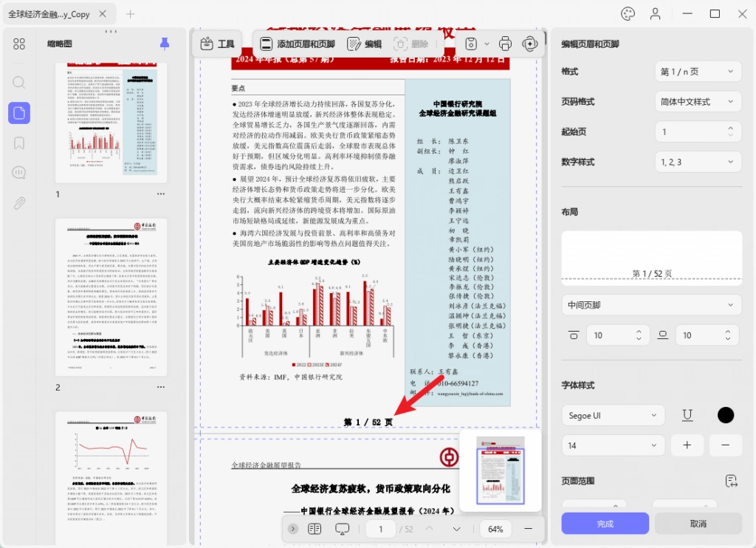Expand the 格式 dropdown showing 第 1 / n 页
The height and width of the screenshot is (548, 756).
pyautogui.click(x=698, y=72)
